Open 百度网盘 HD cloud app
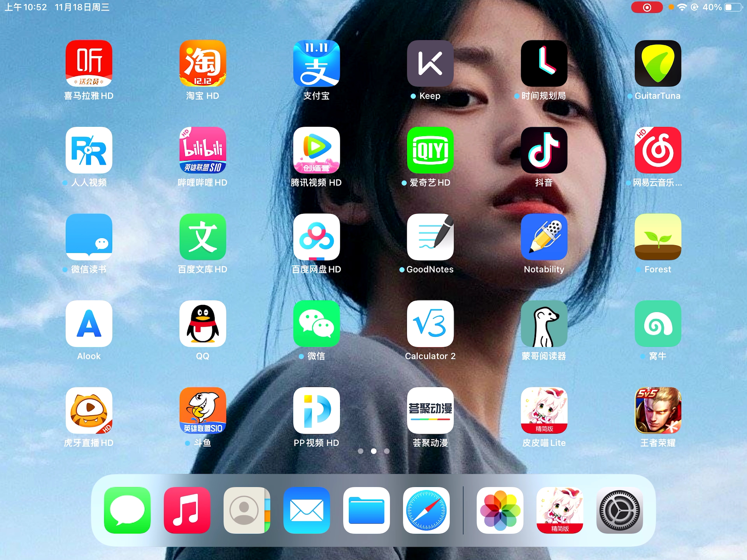 click(x=316, y=236)
